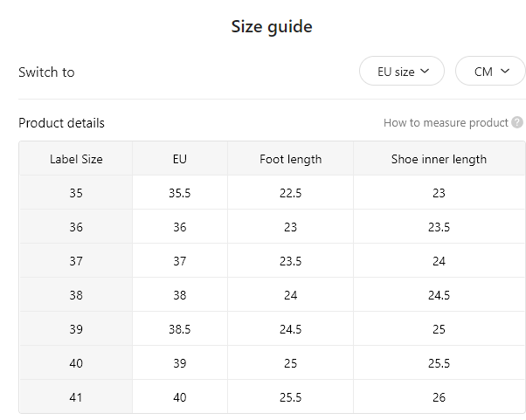Viewport: 526px width, 420px height.
Task: Open the EU size dropdown
Action: point(402,71)
